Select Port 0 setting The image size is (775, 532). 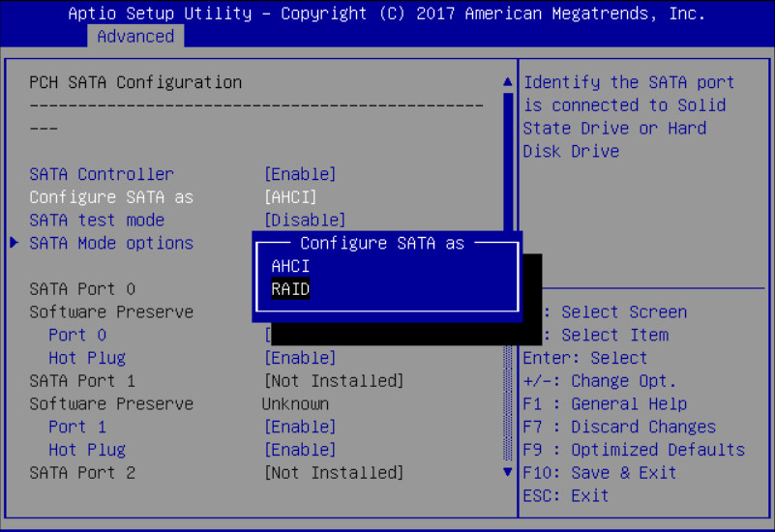[x=77, y=335]
